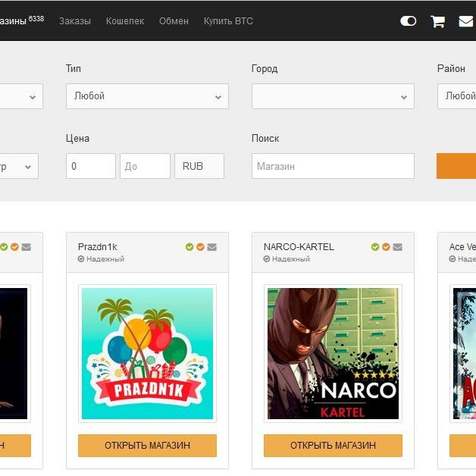Expand the Район dropdown
The width and height of the screenshot is (476, 476).
(x=457, y=96)
